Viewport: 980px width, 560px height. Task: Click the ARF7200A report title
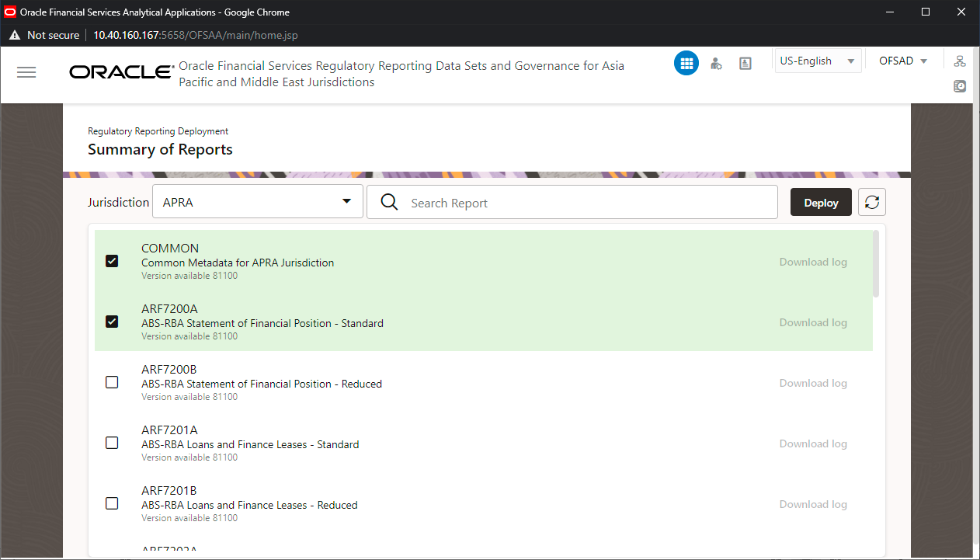[x=169, y=309]
